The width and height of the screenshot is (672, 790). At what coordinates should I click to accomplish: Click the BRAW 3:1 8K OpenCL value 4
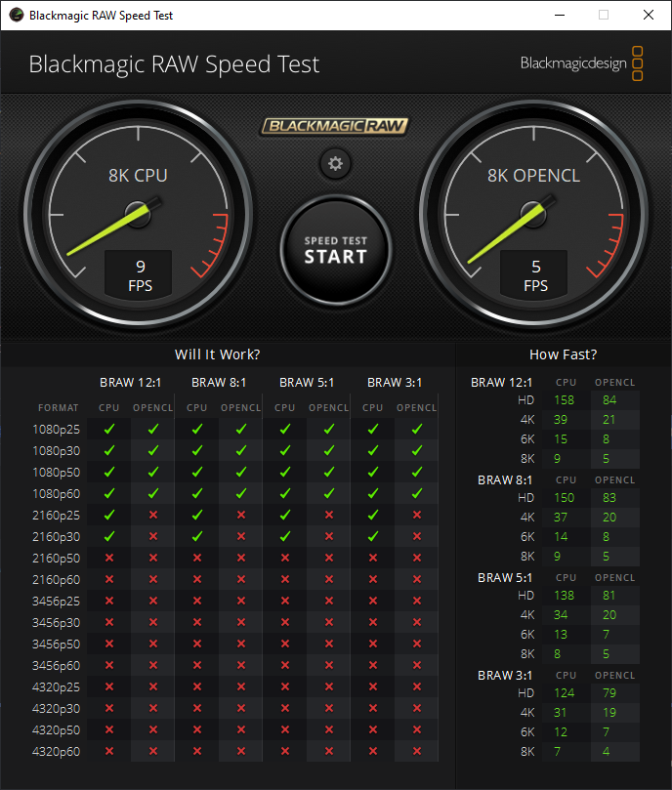[x=606, y=752]
